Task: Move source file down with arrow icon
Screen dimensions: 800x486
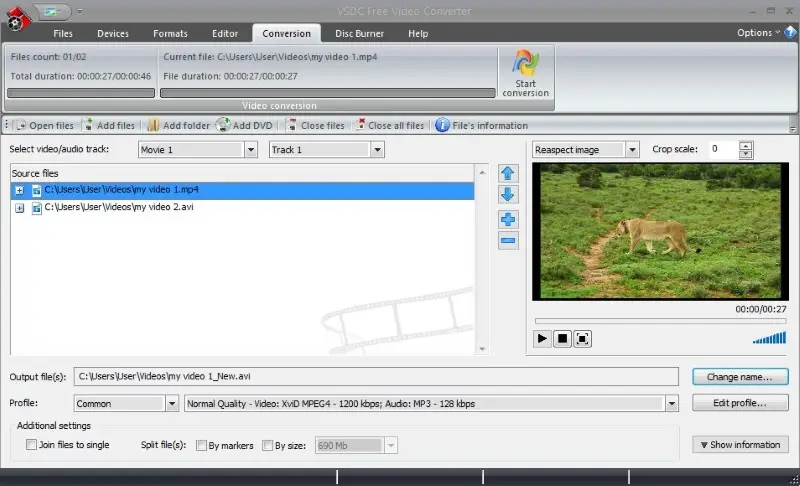Action: pos(508,195)
